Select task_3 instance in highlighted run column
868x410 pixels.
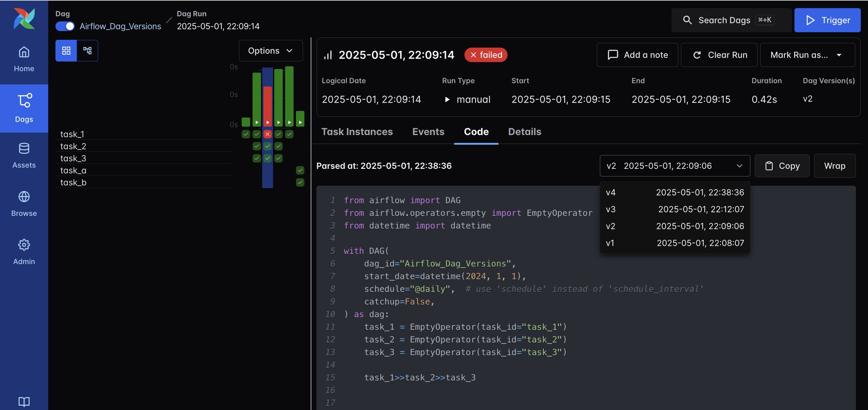[x=267, y=158]
